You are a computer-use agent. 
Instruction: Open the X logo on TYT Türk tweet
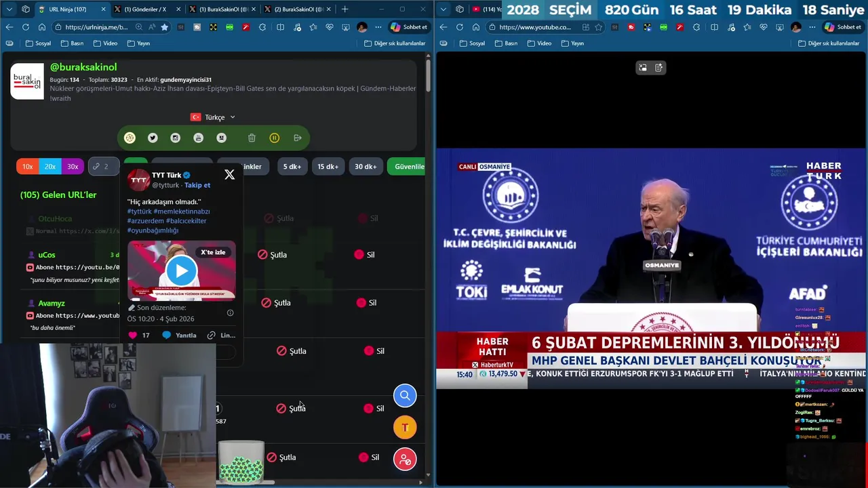pyautogui.click(x=229, y=175)
